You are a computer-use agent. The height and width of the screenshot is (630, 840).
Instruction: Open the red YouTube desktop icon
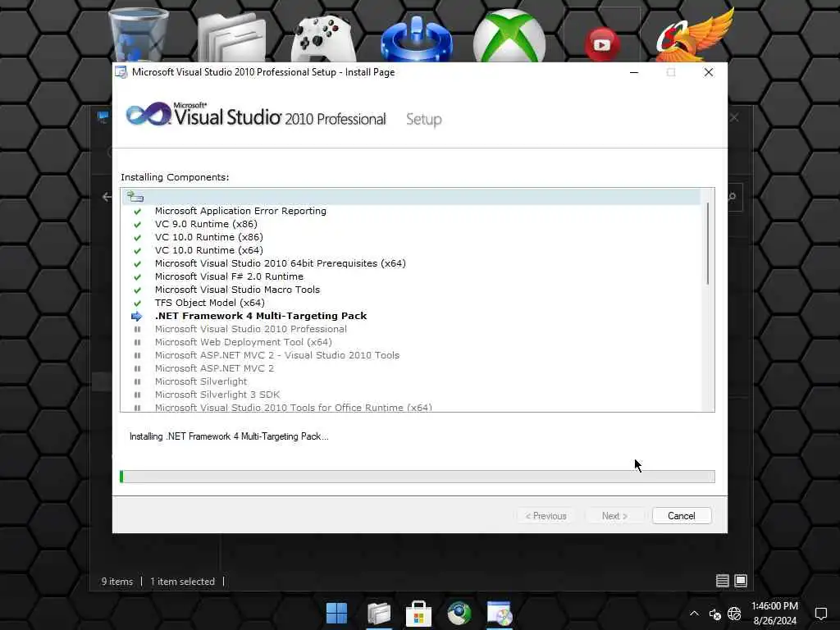[x=601, y=44]
